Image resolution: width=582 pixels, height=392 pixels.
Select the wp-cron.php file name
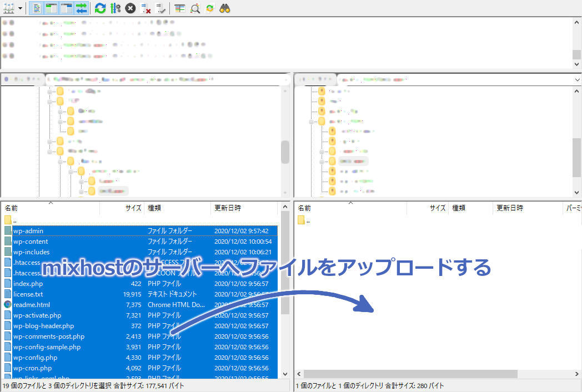[x=33, y=368]
